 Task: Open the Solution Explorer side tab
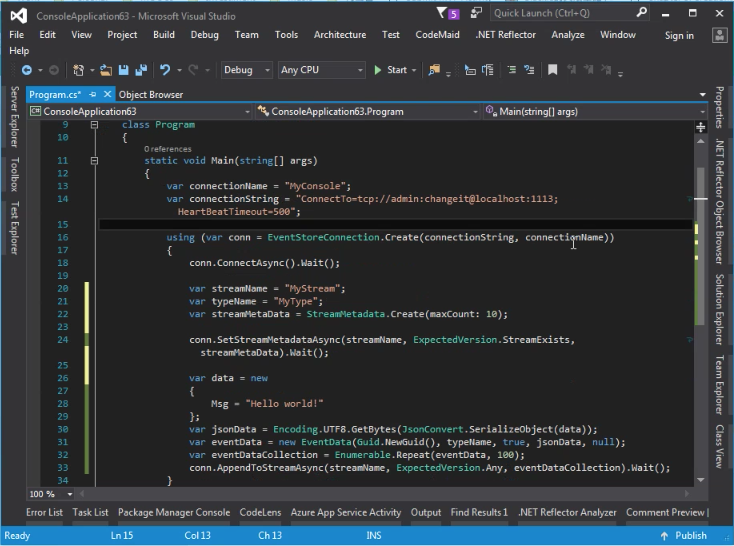point(719,310)
